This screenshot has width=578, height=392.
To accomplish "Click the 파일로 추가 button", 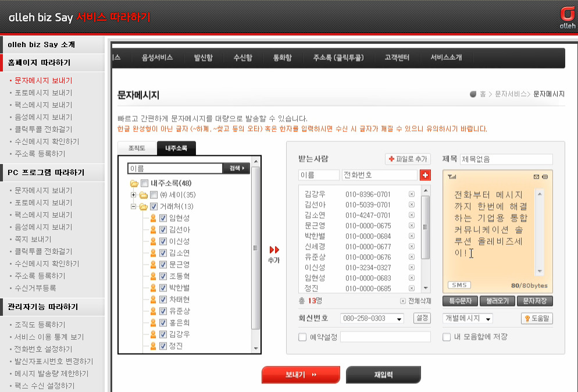I will coord(408,159).
